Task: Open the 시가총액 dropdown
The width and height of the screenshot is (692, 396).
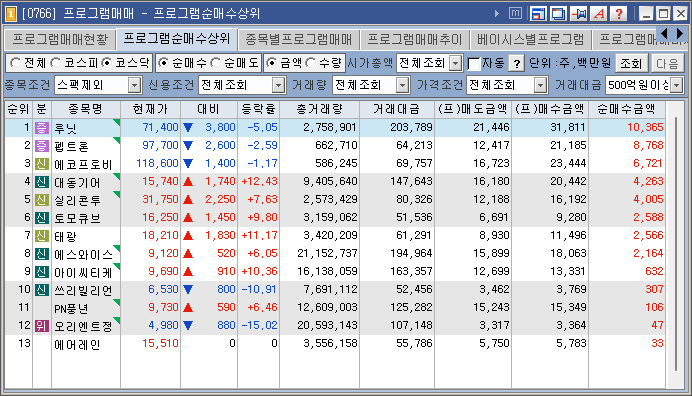Action: (x=455, y=64)
